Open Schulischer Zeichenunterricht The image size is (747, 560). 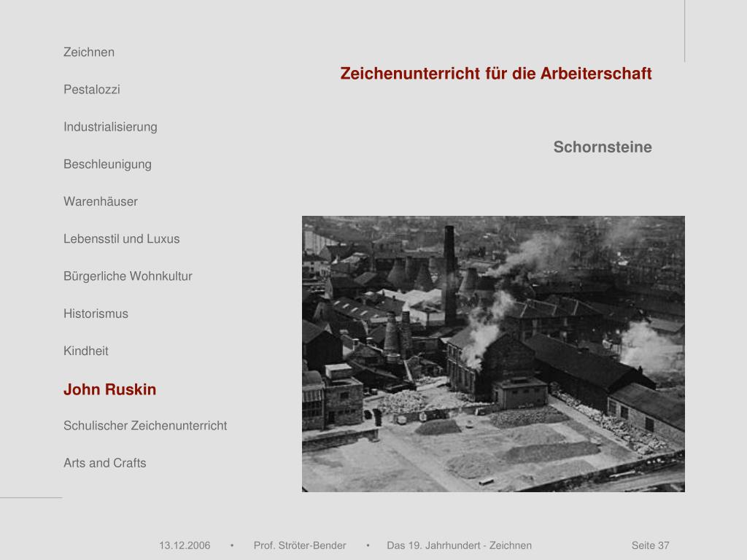pos(145,426)
